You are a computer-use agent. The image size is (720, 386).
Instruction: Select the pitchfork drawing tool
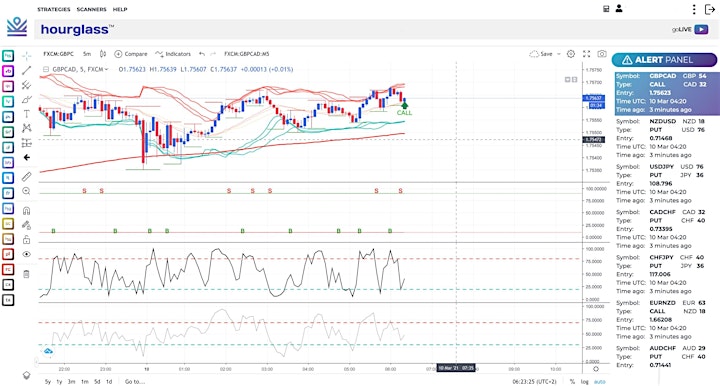point(27,85)
